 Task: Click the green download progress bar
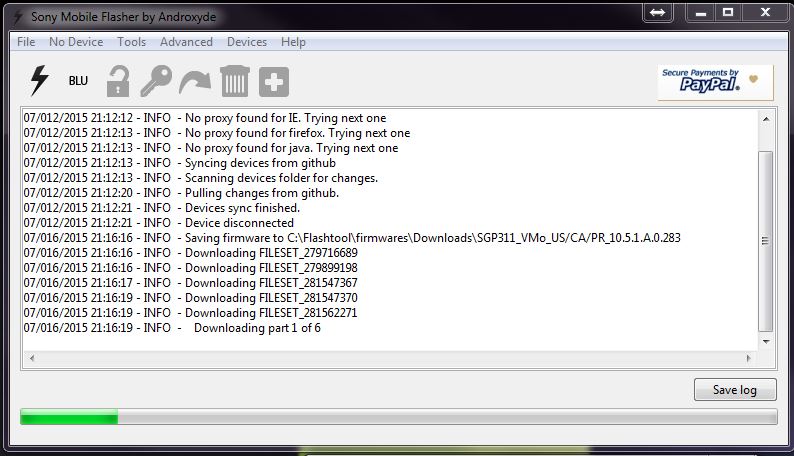[x=399, y=417]
